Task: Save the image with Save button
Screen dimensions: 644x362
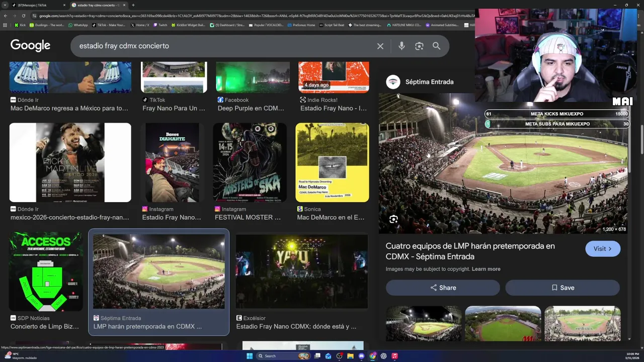Action: click(562, 288)
